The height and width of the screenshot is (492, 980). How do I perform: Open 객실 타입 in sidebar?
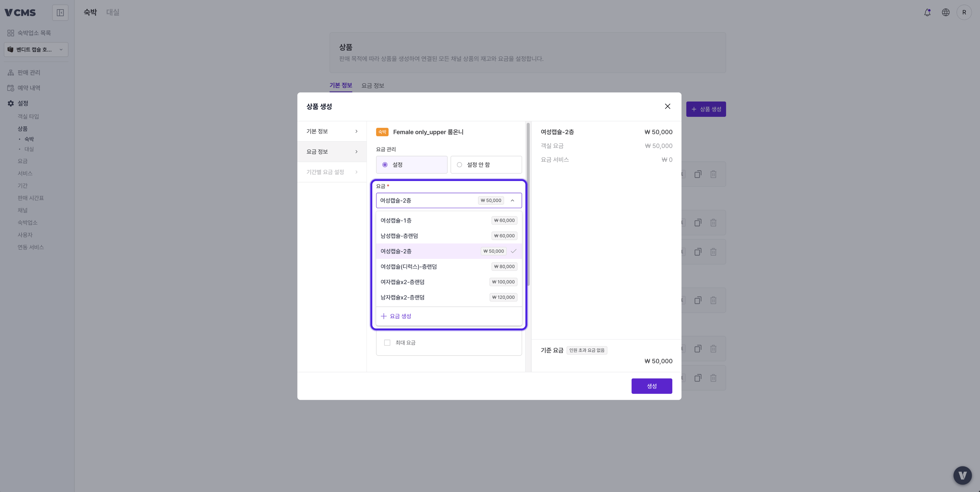28,117
